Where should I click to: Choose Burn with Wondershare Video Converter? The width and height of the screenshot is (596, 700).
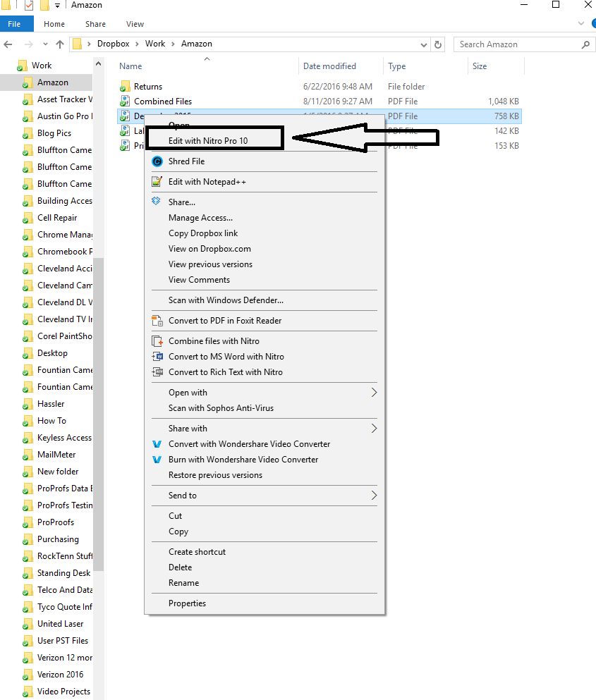(x=243, y=460)
